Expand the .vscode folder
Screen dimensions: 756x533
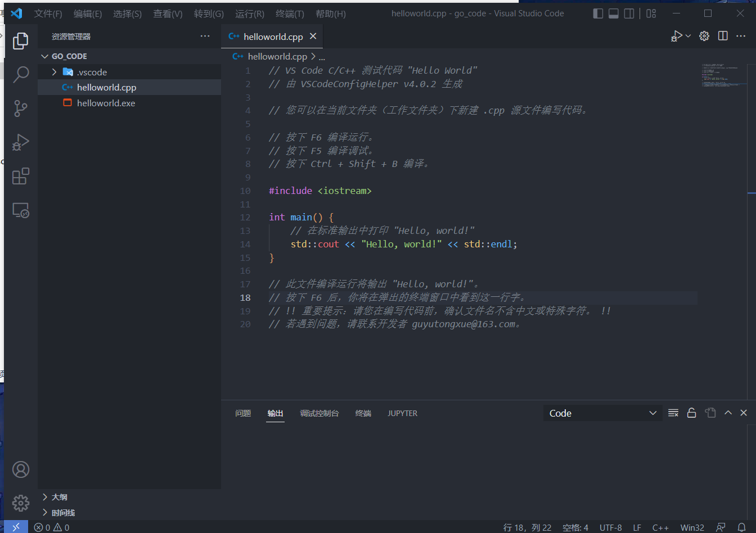(129, 72)
